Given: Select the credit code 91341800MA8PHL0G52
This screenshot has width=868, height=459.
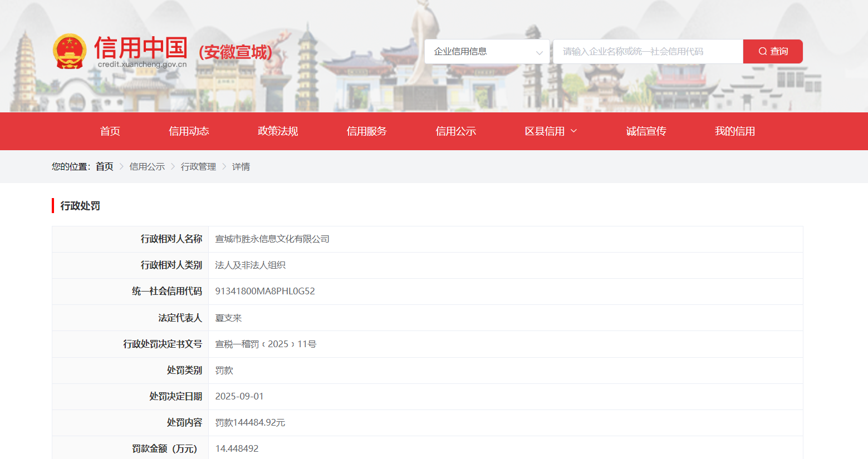Looking at the screenshot, I should tap(265, 292).
